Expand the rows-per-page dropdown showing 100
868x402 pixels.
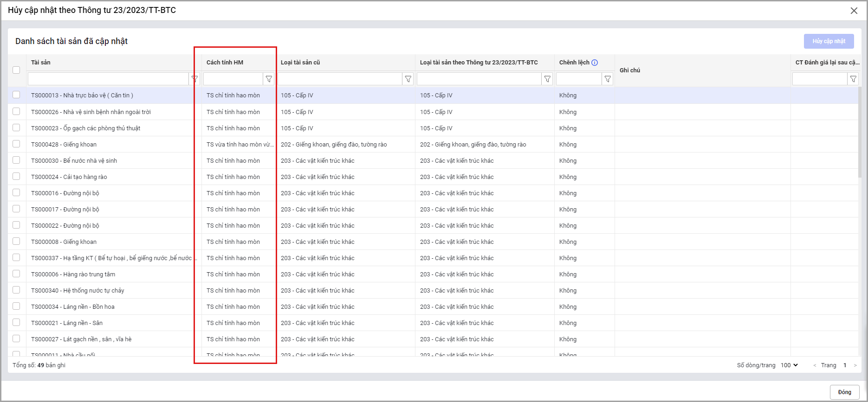(789, 365)
